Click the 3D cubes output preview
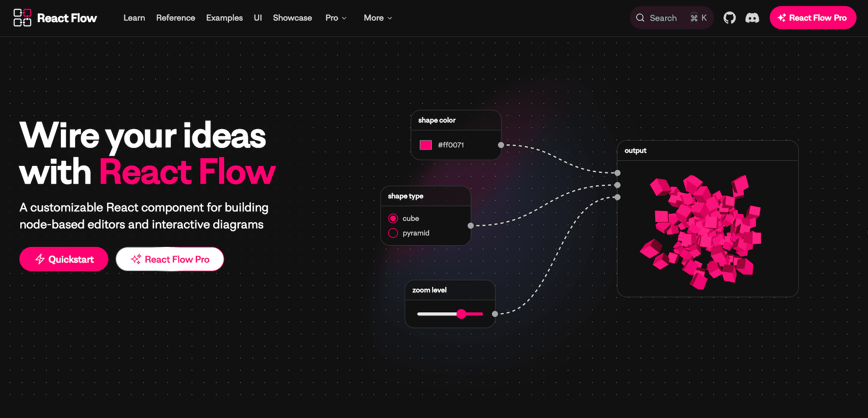The width and height of the screenshot is (868, 418). (702, 231)
